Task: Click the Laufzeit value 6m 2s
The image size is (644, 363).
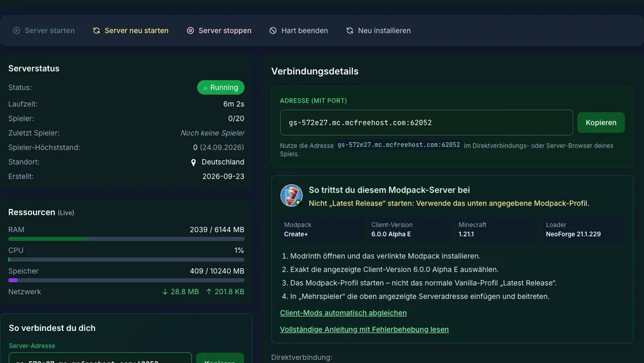Action: pos(234,104)
